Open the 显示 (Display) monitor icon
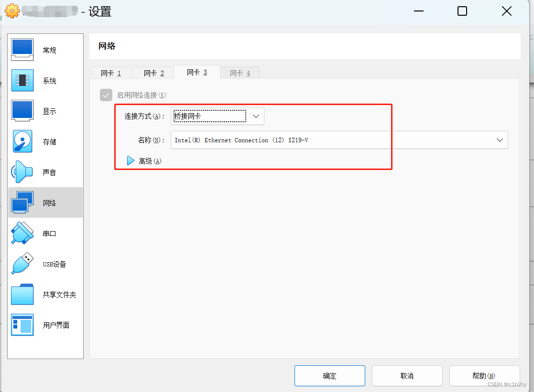Image resolution: width=534 pixels, height=392 pixels. pyautogui.click(x=22, y=111)
